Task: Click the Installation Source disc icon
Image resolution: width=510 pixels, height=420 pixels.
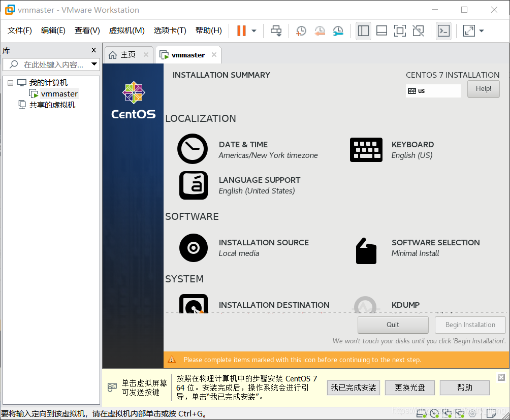Action: 194,248
